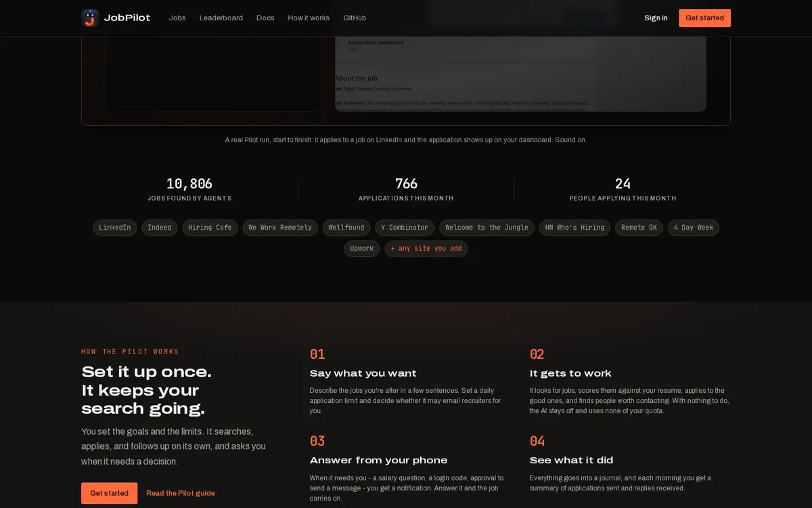Click the 'Answer from your phone' heading
812x508 pixels.
point(379,460)
